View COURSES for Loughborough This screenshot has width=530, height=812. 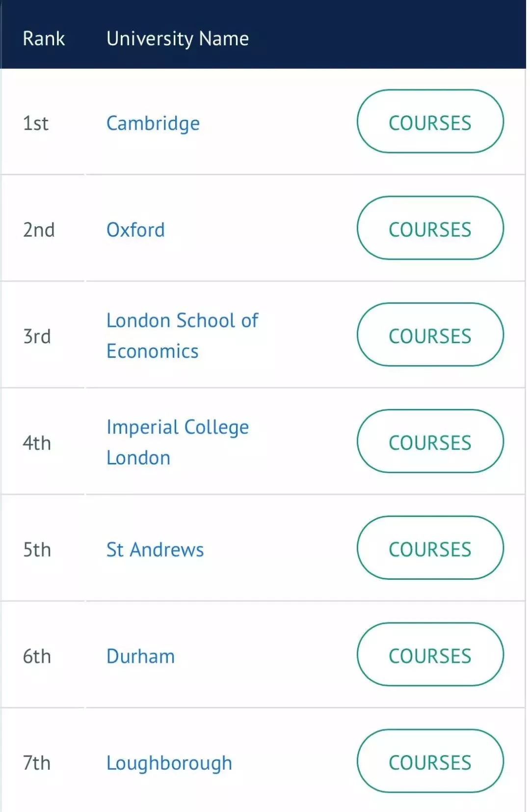tap(430, 761)
